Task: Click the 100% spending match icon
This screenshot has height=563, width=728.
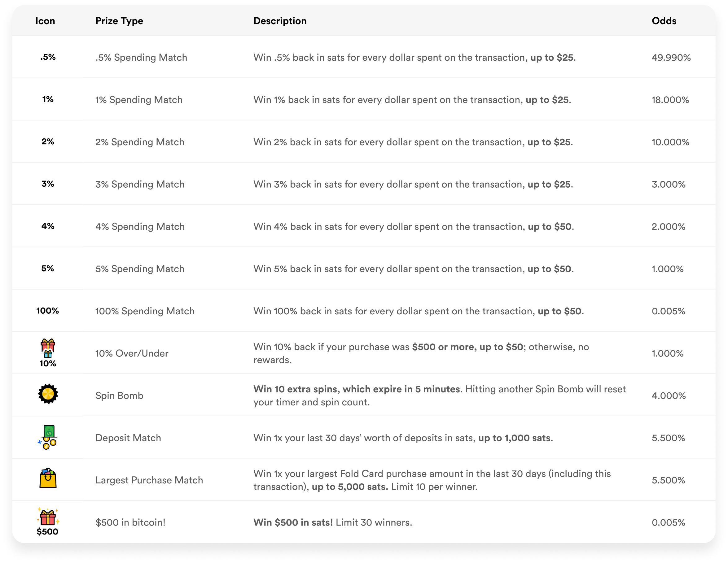Action: (47, 311)
